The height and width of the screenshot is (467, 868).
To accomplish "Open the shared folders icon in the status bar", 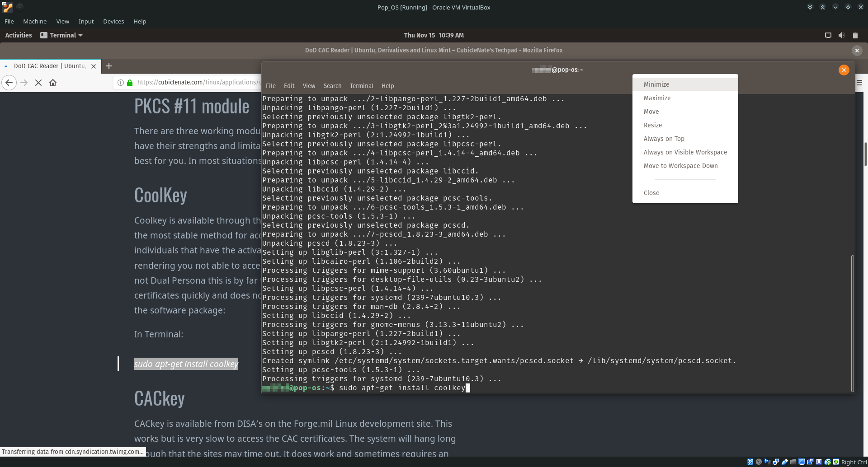I will (x=794, y=462).
